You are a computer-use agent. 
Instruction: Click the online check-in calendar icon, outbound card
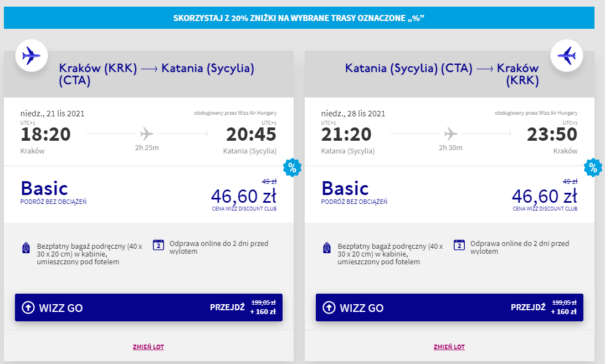pos(158,244)
